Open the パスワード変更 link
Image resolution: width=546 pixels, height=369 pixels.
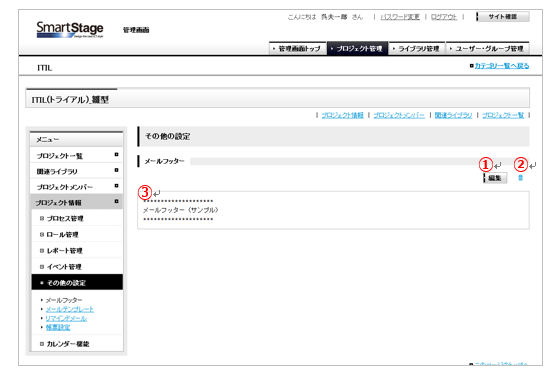pos(400,17)
